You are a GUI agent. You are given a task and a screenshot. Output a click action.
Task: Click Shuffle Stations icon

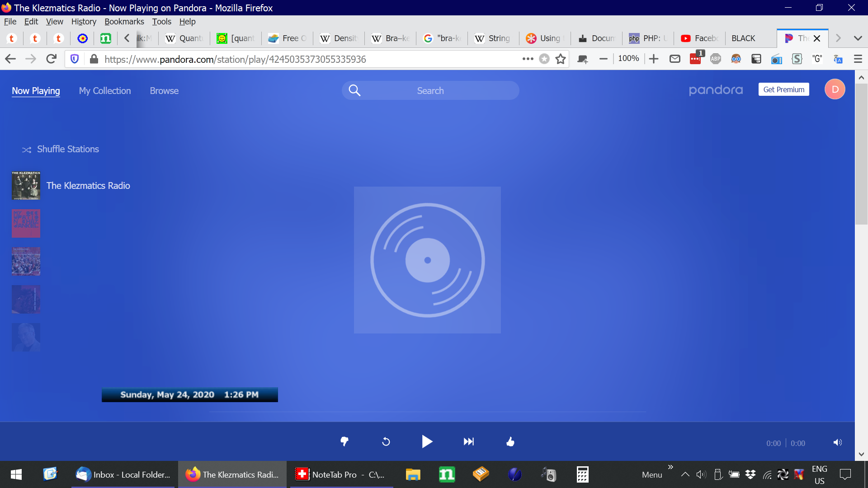pyautogui.click(x=27, y=150)
